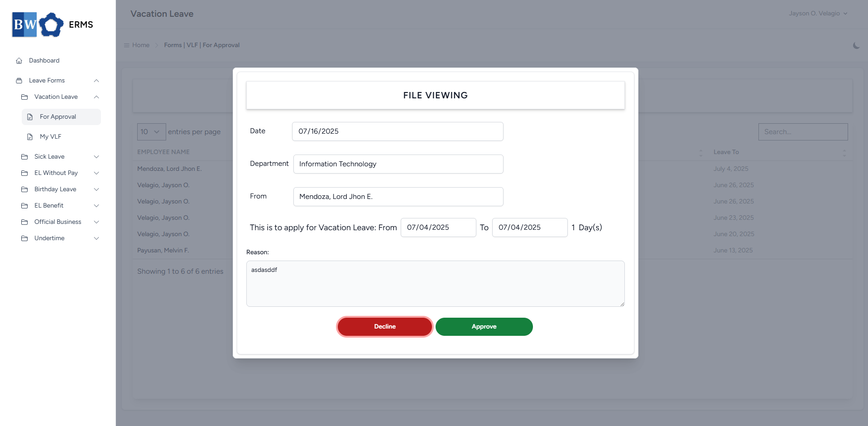868x426 pixels.
Task: Go to Home breadcrumb link
Action: tap(141, 45)
